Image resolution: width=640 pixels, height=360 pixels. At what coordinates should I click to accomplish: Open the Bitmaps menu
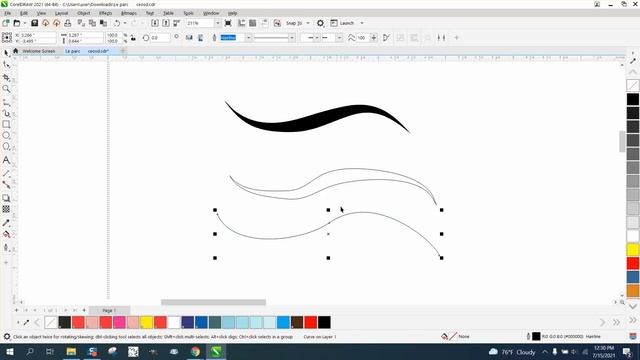pos(129,13)
